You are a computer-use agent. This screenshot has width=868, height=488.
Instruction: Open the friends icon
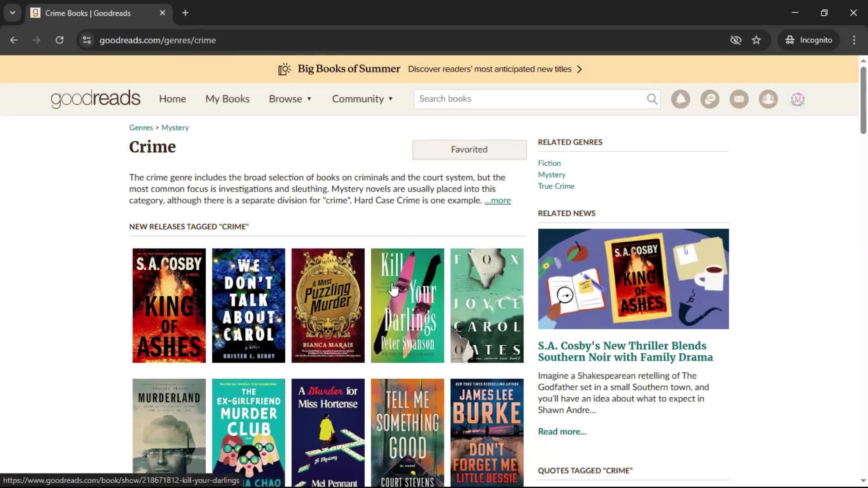pos(768,99)
